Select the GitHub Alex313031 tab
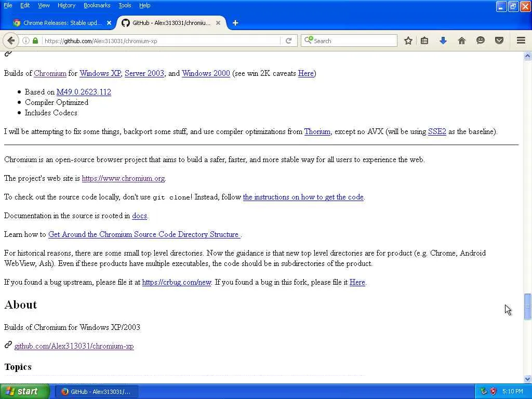Viewport: 532px width, 399px height. coord(171,23)
